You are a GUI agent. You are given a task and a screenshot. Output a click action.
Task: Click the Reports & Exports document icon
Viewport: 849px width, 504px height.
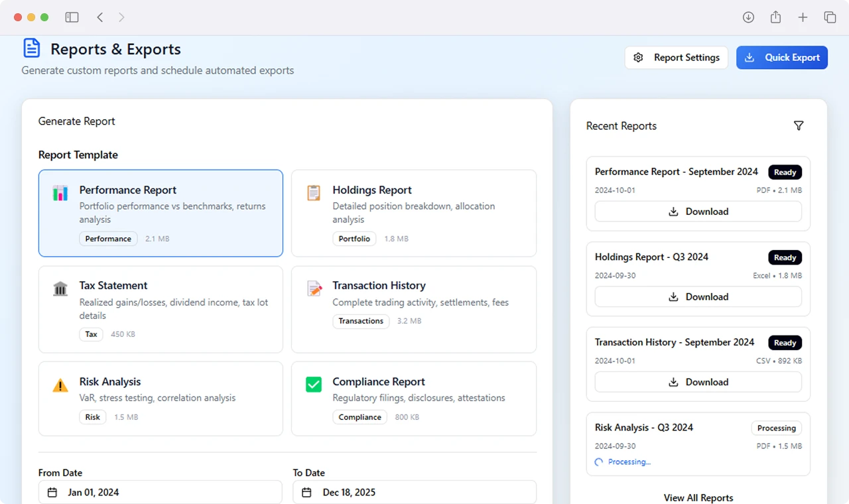coord(31,48)
